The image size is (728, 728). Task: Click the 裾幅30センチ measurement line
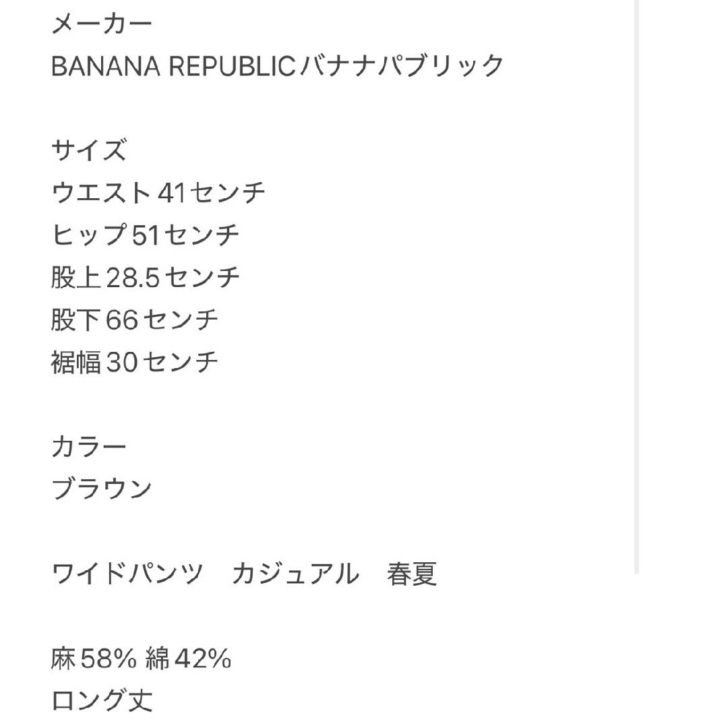(135, 362)
